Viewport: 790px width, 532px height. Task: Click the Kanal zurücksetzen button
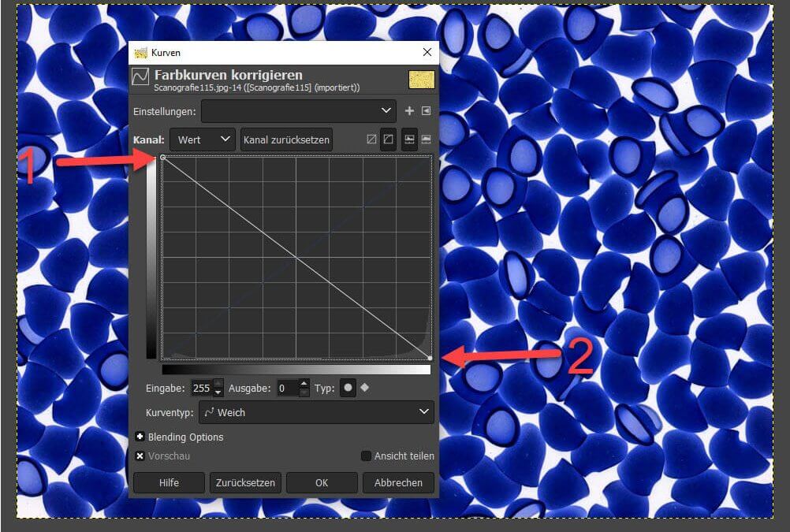pos(286,140)
